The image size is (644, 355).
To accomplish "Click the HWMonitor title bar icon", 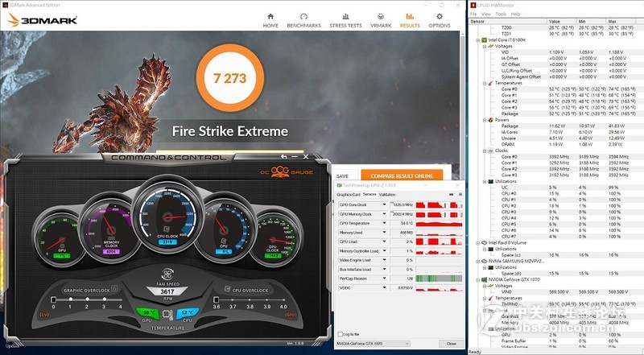I will click(473, 5).
